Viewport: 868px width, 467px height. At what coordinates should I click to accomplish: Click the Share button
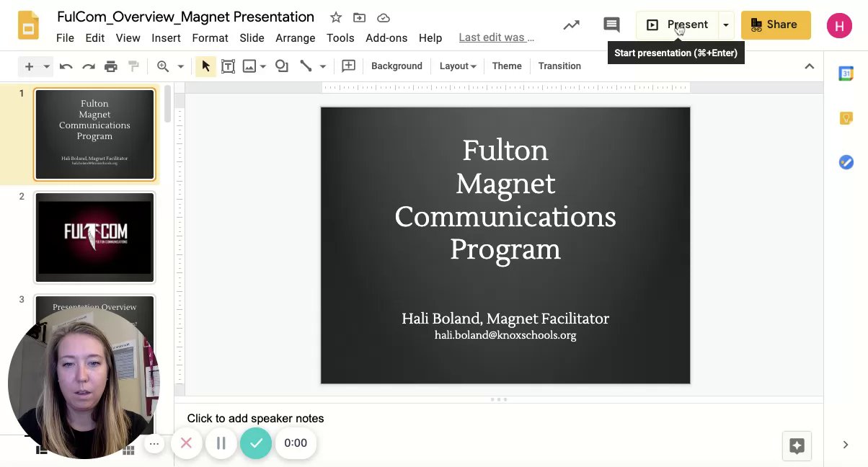click(x=775, y=25)
